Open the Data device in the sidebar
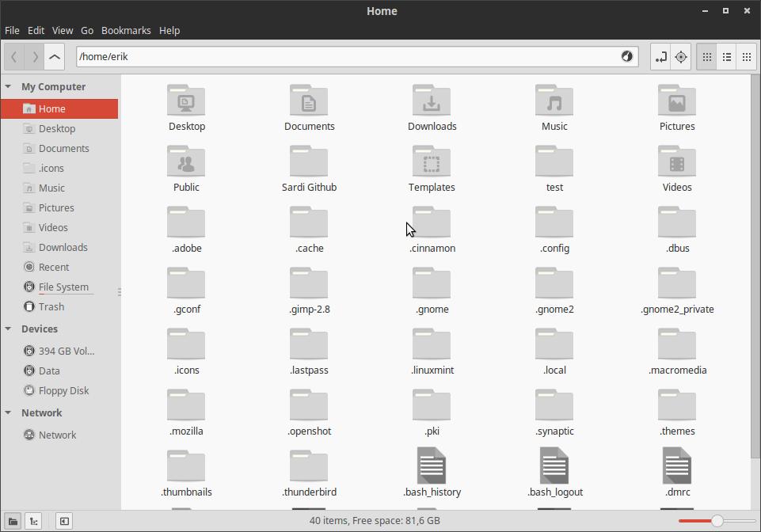Viewport: 761px width, 532px height. pos(59,370)
